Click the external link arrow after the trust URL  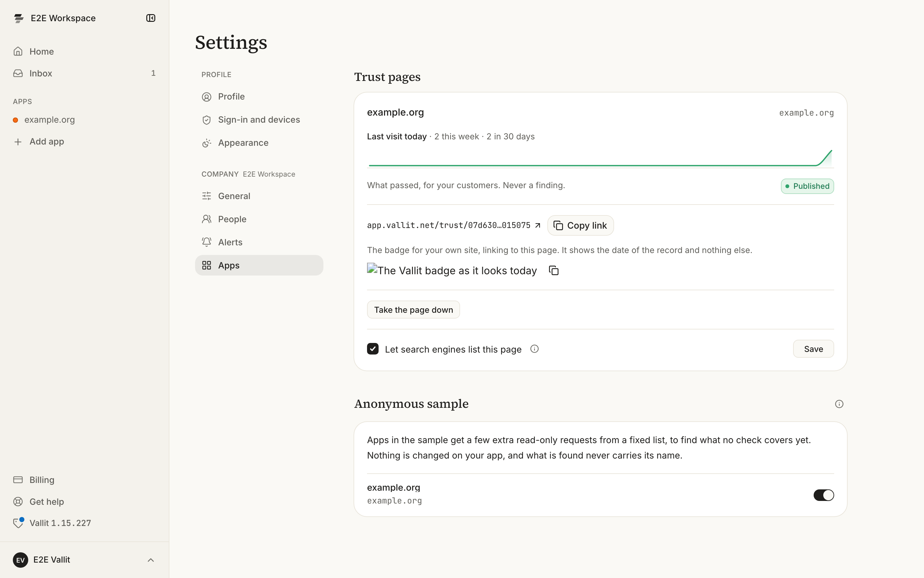(538, 225)
